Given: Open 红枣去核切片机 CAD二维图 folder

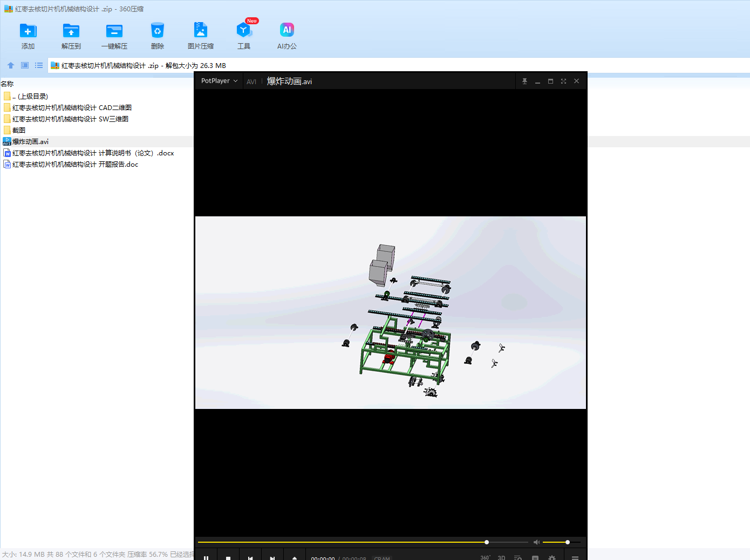Looking at the screenshot, I should [x=72, y=108].
